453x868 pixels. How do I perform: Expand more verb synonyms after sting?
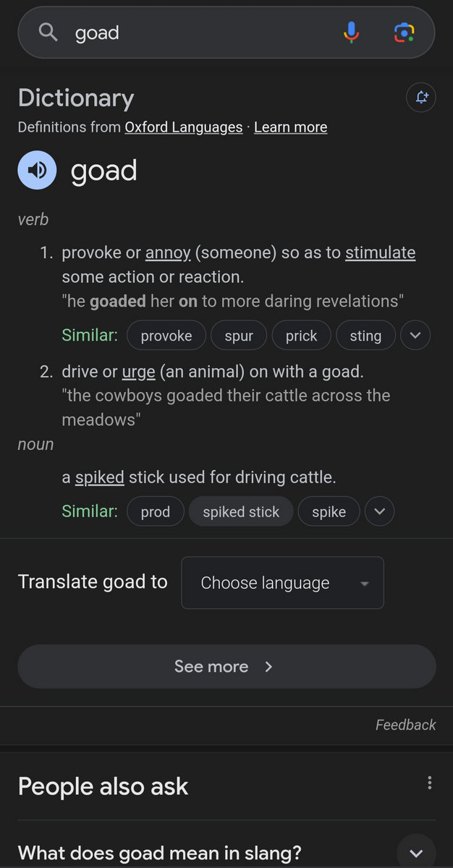click(415, 336)
